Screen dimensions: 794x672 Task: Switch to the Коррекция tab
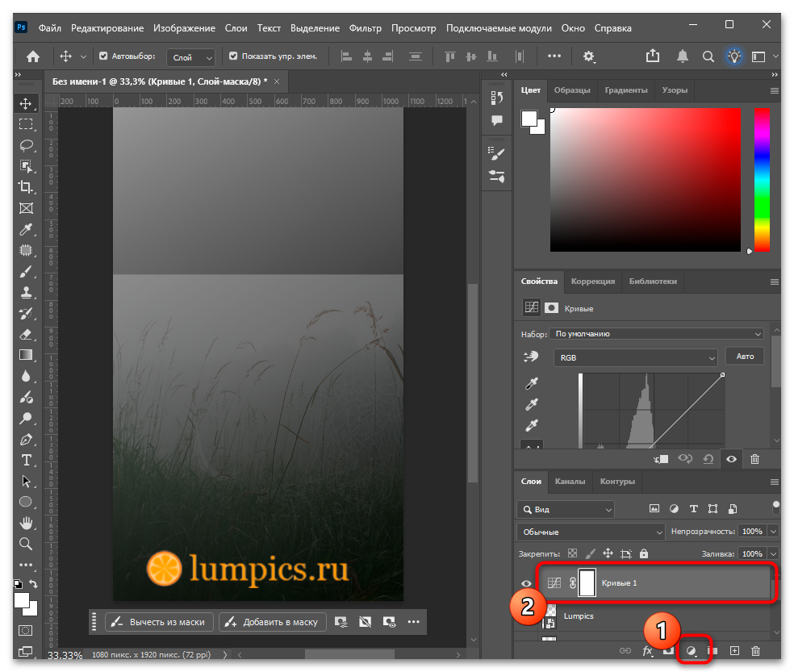[x=593, y=281]
